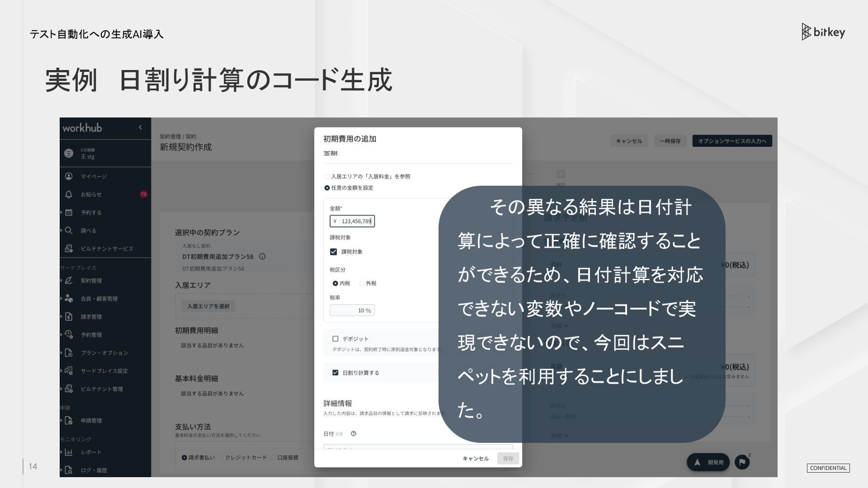868x488 pixels.
Task: Select 入居エリアの「入居料金」を参照 radio
Action: (327, 177)
